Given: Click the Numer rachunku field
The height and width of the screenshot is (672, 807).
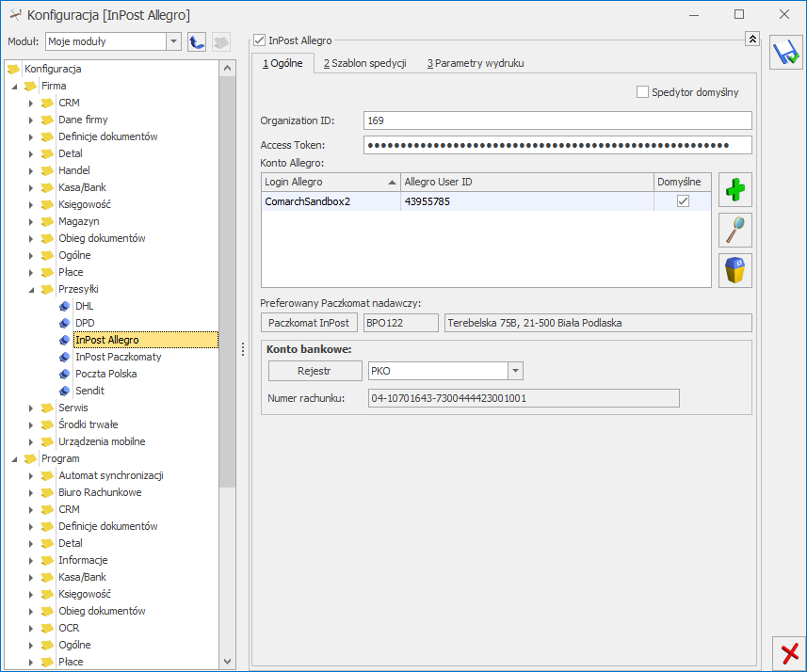Looking at the screenshot, I should tap(524, 398).
